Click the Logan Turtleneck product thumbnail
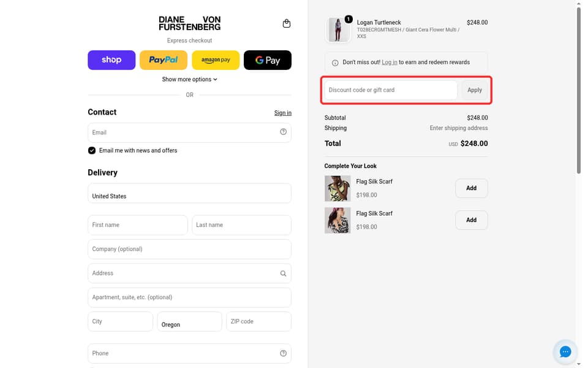The width and height of the screenshot is (588, 368). [337, 29]
